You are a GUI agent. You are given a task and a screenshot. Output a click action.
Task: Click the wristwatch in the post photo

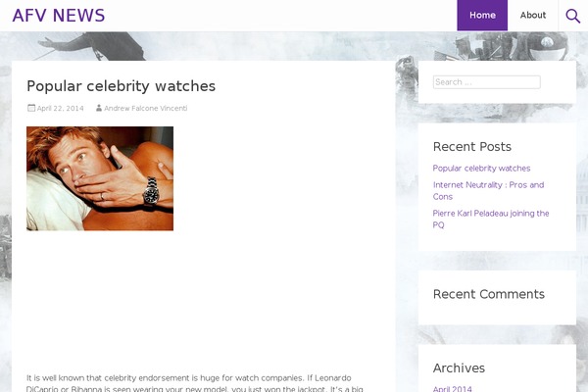(152, 191)
